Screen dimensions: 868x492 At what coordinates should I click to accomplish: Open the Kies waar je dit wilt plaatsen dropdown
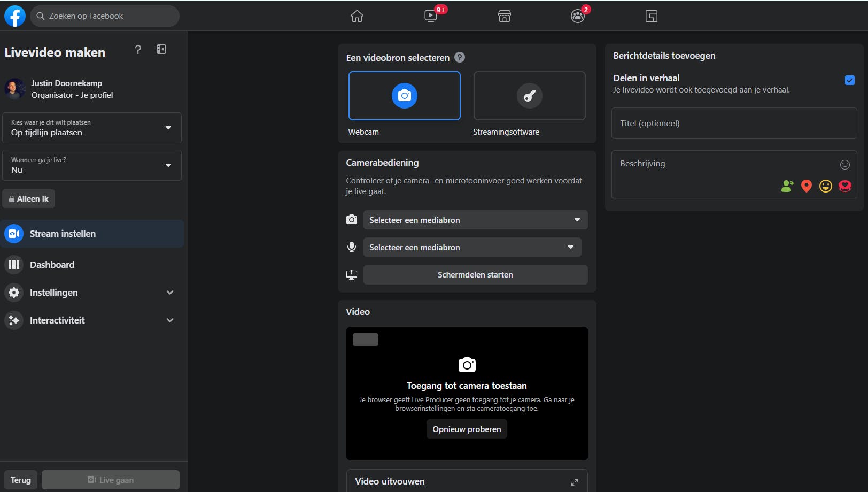click(x=92, y=128)
